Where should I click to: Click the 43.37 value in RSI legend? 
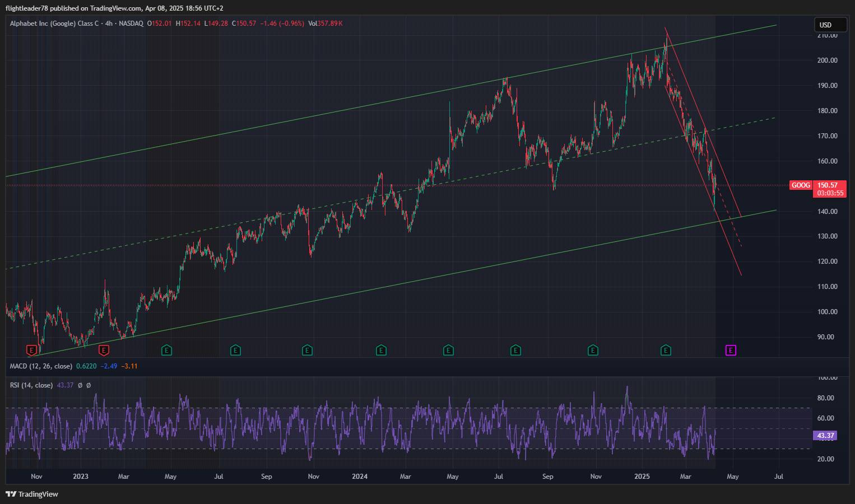click(65, 385)
